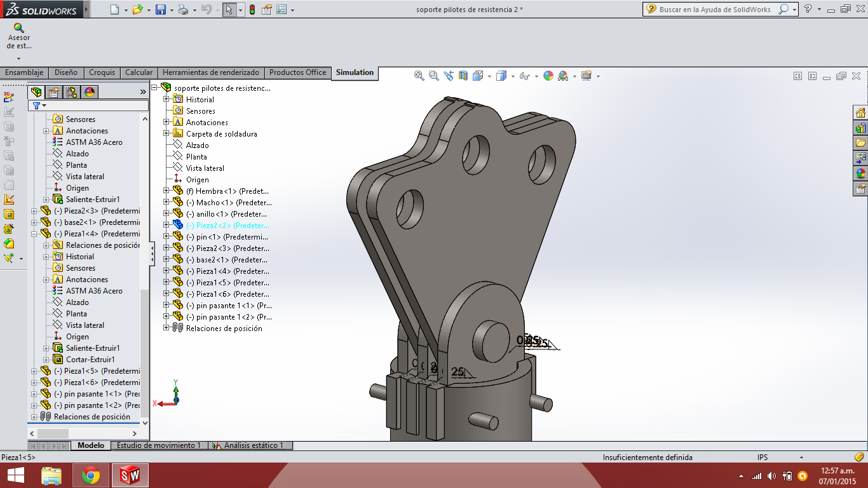Open the Options checklist icon
Viewport: 868px width, 488px height.
(x=281, y=10)
